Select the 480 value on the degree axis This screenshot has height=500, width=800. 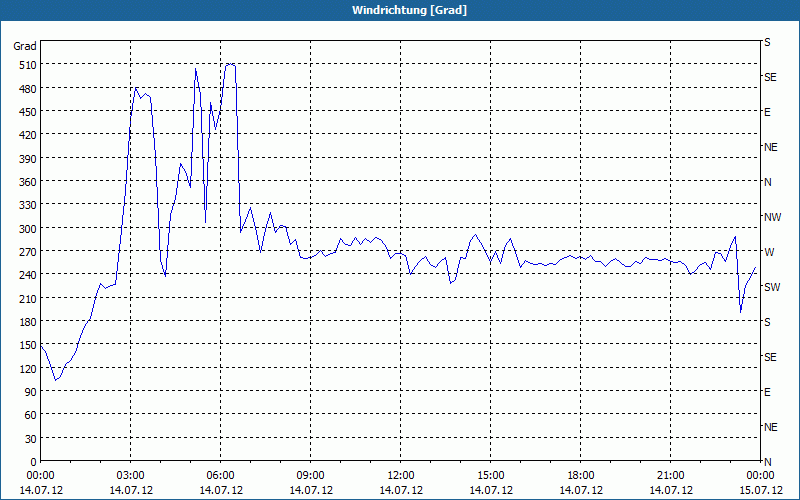[x=28, y=89]
